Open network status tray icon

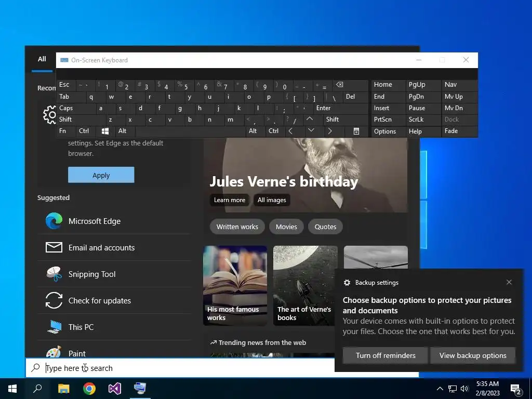point(453,389)
